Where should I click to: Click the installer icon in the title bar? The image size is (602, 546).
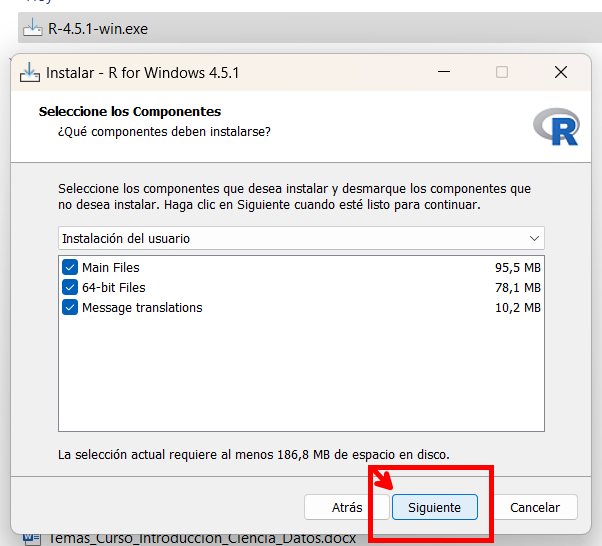coord(30,72)
